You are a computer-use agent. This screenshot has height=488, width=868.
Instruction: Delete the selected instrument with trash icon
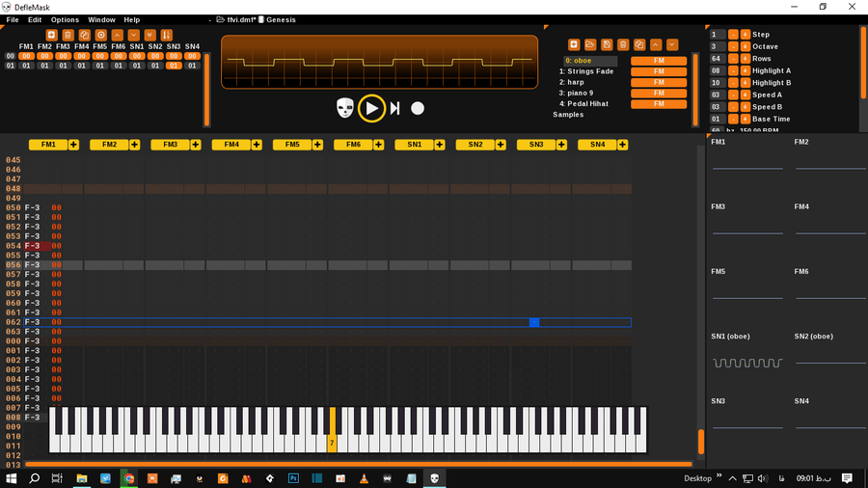tap(623, 44)
